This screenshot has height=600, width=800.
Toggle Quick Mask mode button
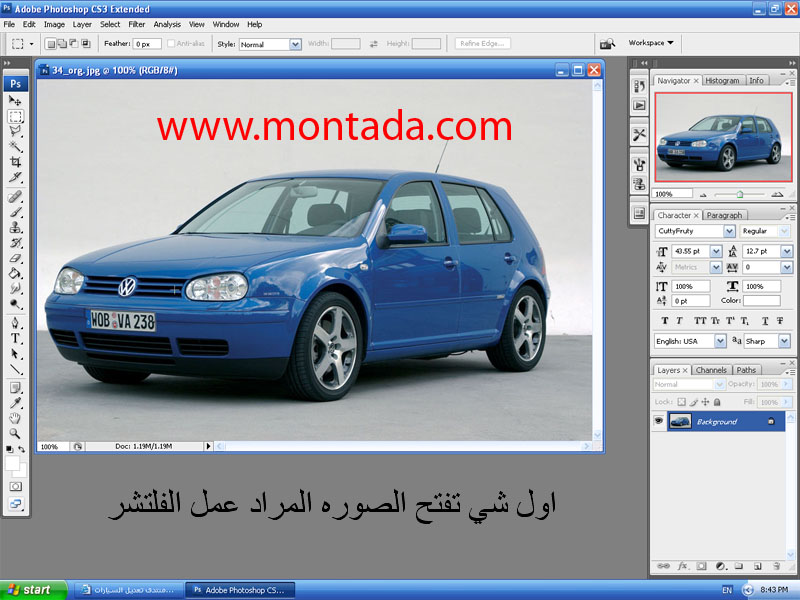15,486
